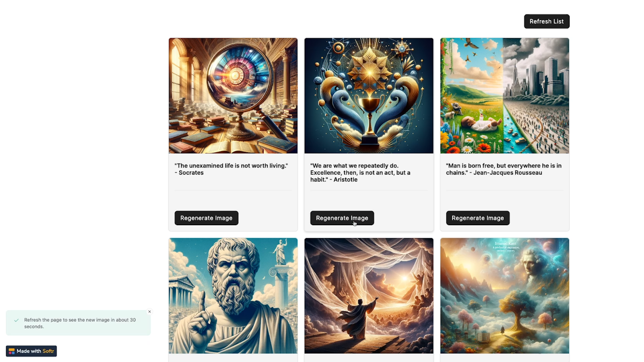Click the Aristotle quote card body
The width and height of the screenshot is (644, 362).
click(369, 192)
